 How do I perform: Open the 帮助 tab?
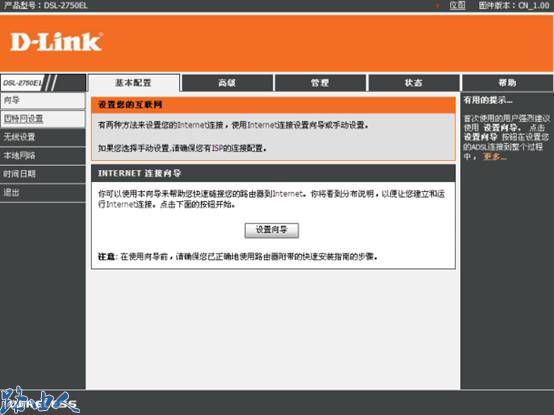(507, 83)
